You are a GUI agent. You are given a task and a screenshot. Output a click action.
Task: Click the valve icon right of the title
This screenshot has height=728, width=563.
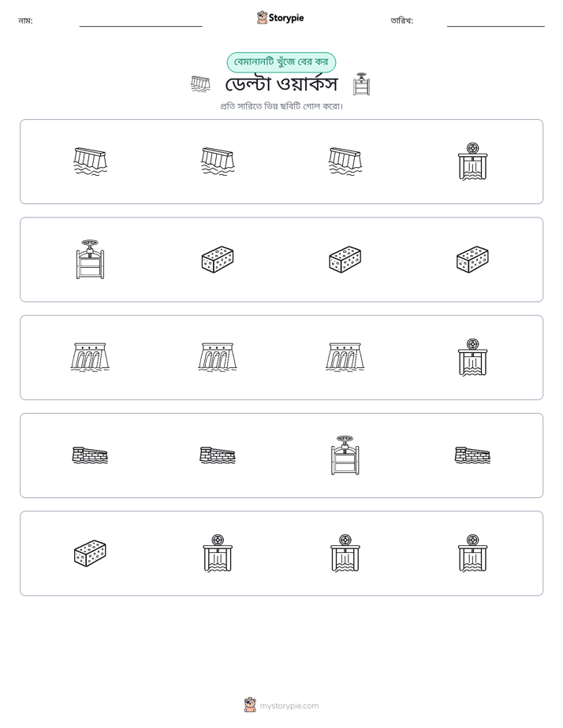click(x=361, y=84)
